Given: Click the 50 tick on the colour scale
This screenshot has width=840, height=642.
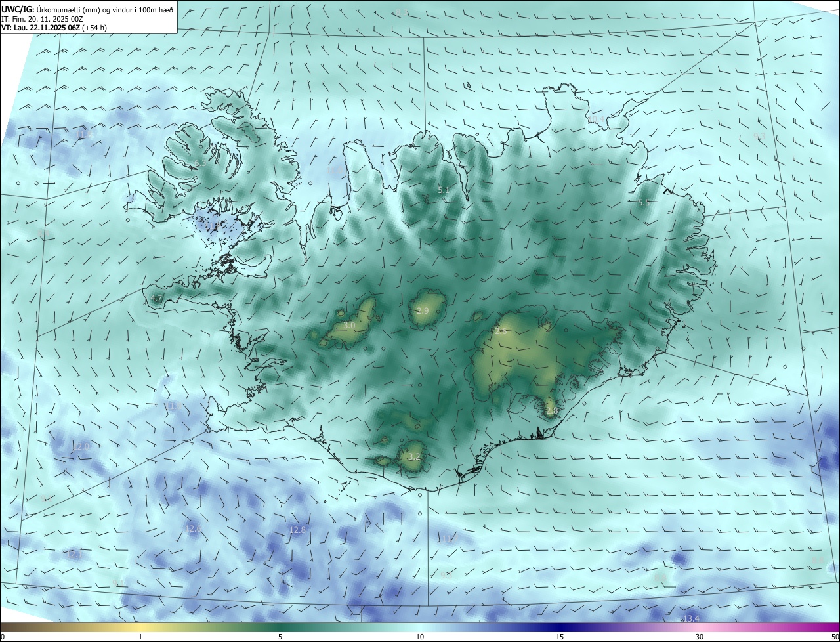Looking at the screenshot, I should pos(835,637).
